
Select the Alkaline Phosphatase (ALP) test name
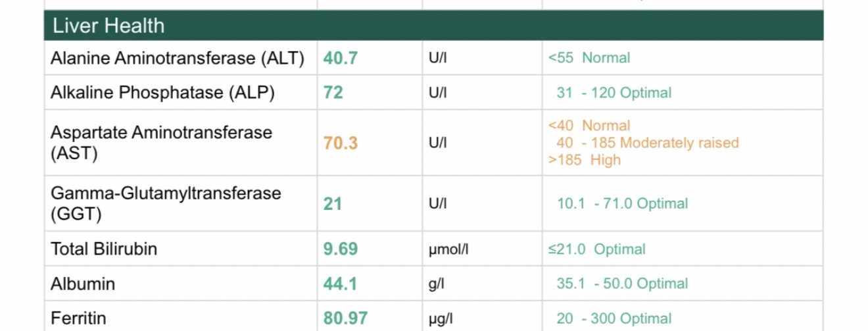[162, 93]
